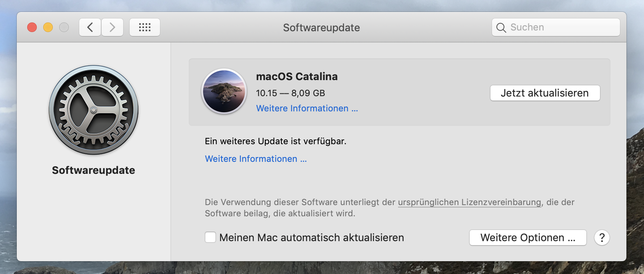The width and height of the screenshot is (644, 274).
Task: Click the Softwareupdate window title
Action: tap(322, 28)
